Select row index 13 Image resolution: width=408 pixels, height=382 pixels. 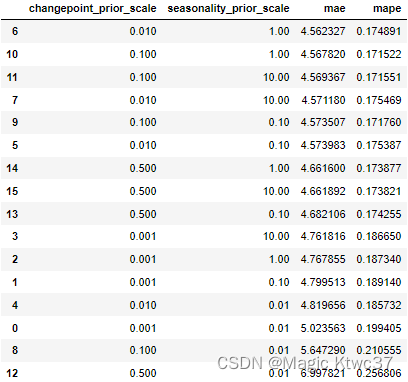coord(12,214)
